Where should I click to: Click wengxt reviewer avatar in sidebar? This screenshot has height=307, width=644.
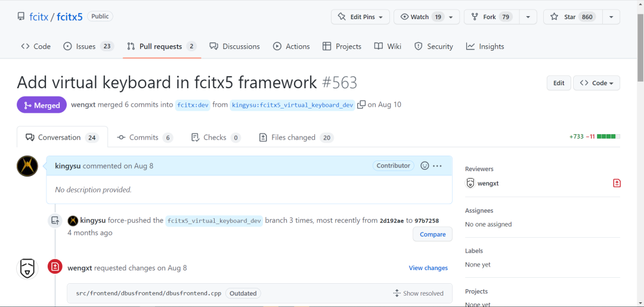point(470,184)
